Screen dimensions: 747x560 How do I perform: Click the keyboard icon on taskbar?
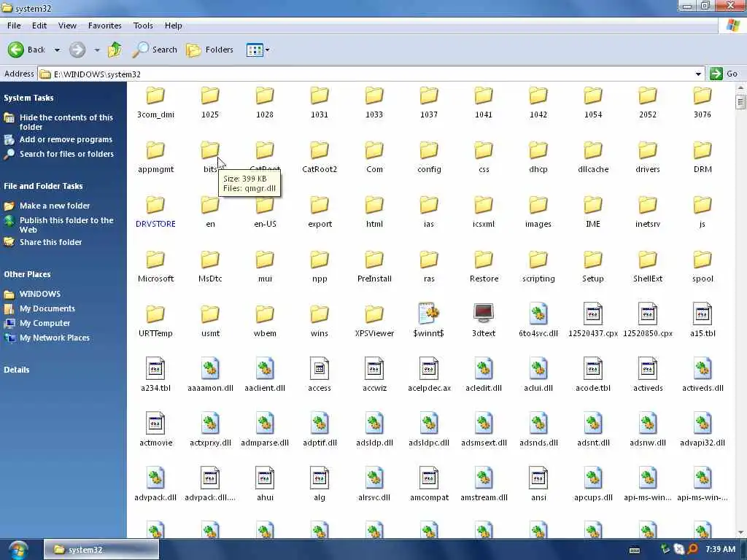click(635, 551)
